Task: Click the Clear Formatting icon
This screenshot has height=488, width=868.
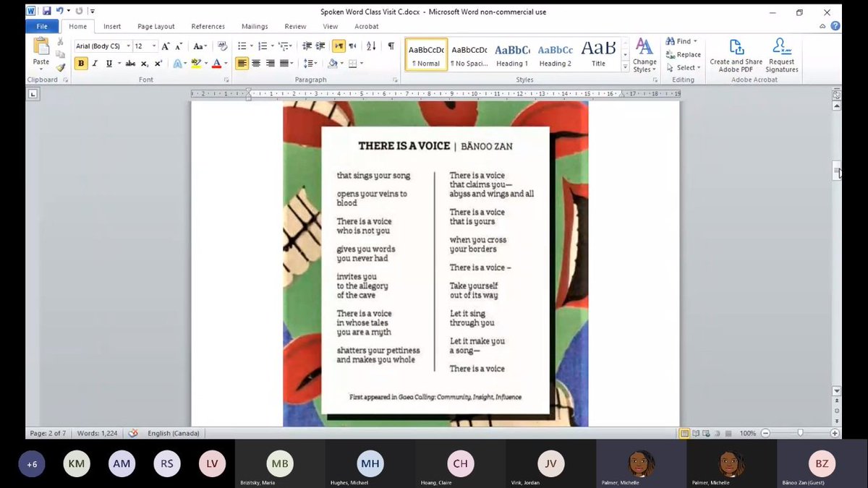Action: point(222,46)
